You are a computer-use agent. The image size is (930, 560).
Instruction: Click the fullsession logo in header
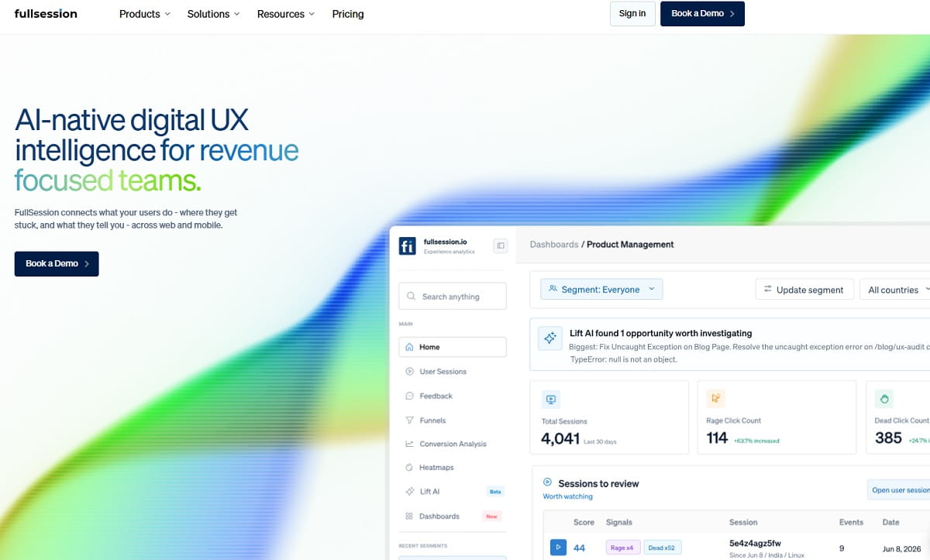(46, 13)
